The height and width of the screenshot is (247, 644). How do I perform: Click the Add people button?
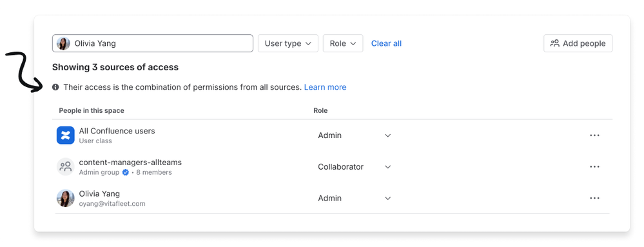click(x=578, y=44)
